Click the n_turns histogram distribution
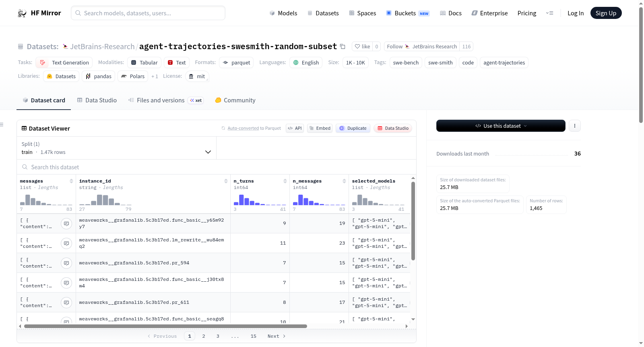Image resolution: width=644 pixels, height=347 pixels. [260, 200]
